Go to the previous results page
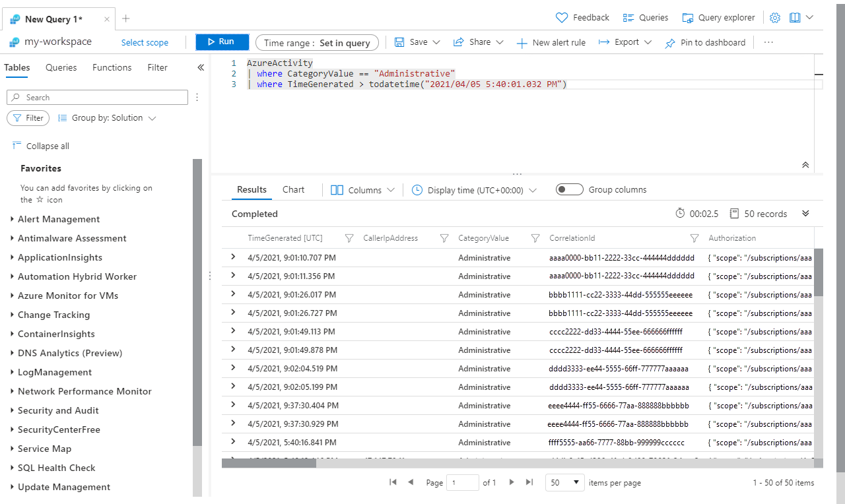The width and height of the screenshot is (845, 504). click(411, 482)
